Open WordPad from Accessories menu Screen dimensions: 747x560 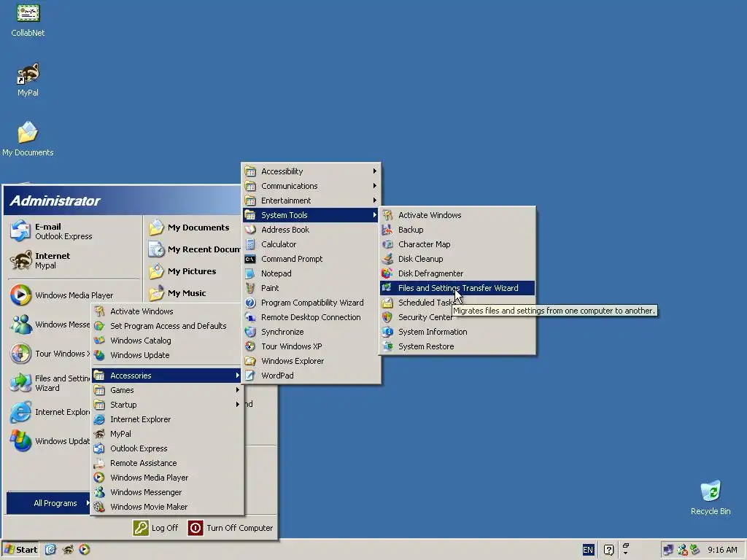click(x=311, y=376)
